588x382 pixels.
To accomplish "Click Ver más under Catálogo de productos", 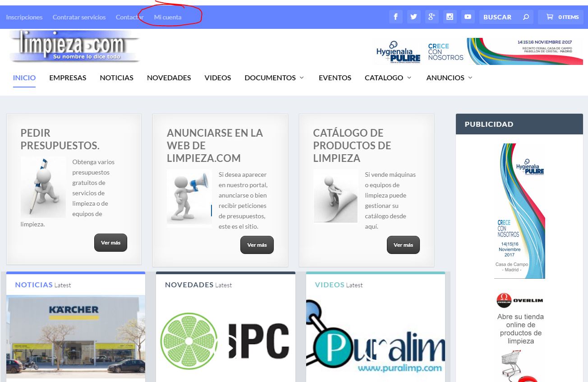I will tap(403, 245).
